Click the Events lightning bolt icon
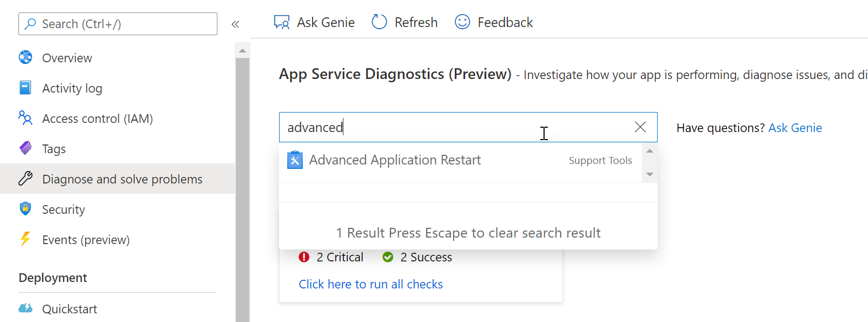The height and width of the screenshot is (322, 868). [25, 239]
